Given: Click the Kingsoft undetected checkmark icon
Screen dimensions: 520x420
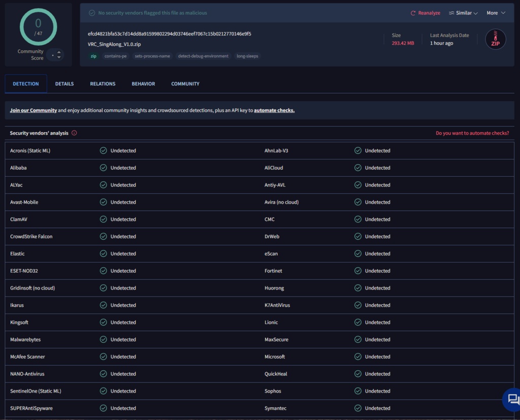Looking at the screenshot, I should (104, 322).
